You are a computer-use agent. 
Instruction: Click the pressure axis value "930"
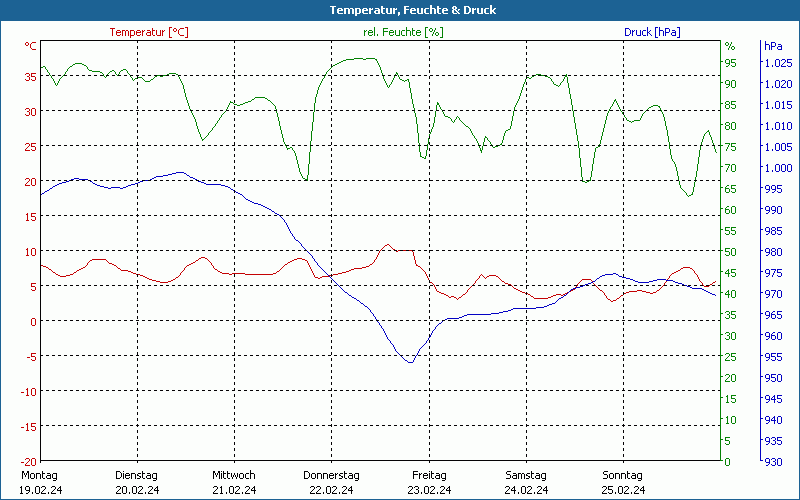(773, 462)
